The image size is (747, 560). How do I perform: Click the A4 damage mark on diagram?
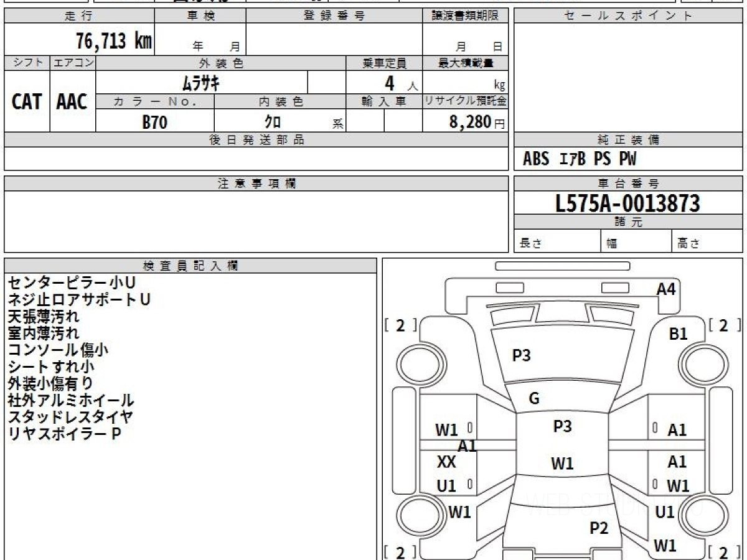666,289
